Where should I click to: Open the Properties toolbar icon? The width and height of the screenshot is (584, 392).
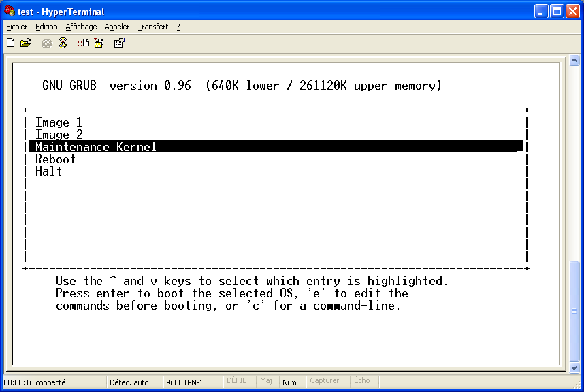coord(120,43)
